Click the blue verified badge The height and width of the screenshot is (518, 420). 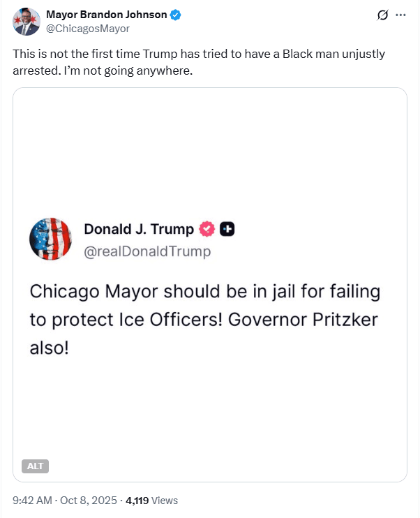[x=176, y=15]
